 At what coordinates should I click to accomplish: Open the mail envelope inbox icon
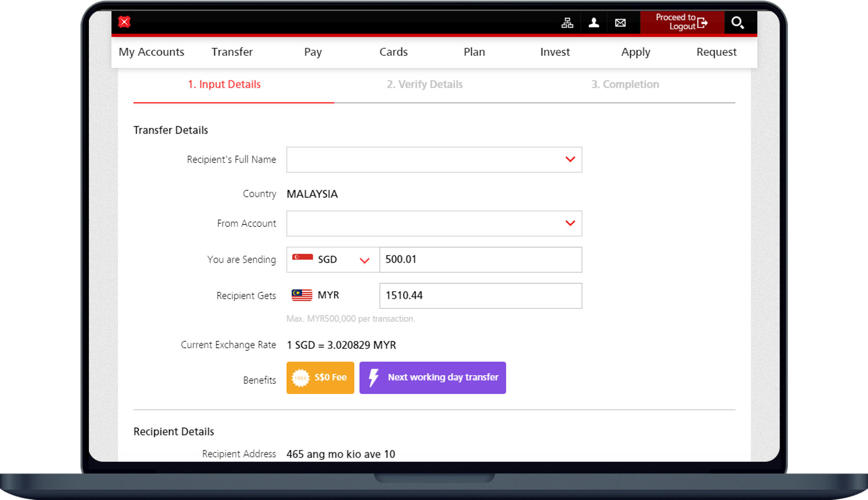coord(620,23)
